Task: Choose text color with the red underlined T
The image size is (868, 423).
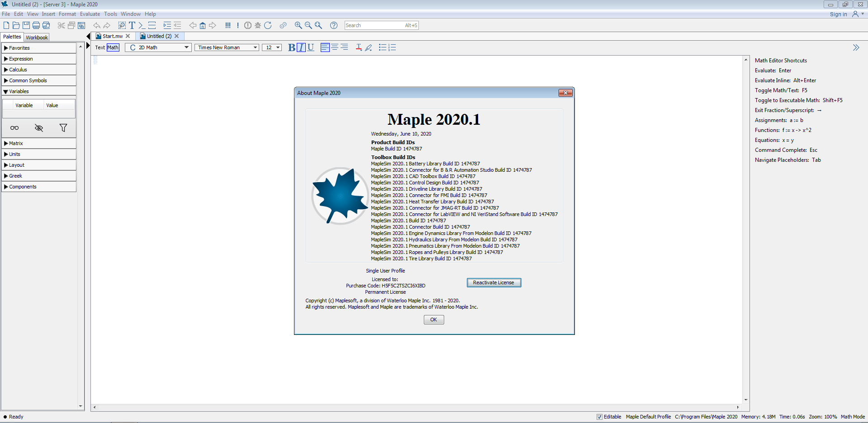Action: pyautogui.click(x=359, y=47)
